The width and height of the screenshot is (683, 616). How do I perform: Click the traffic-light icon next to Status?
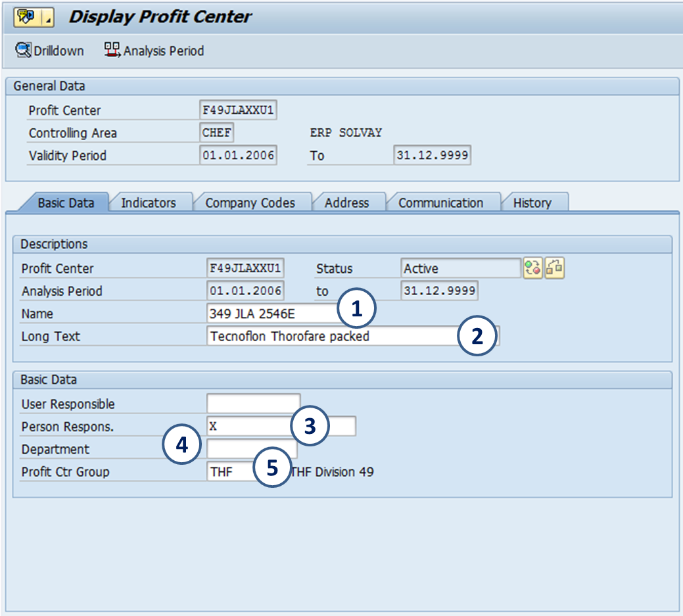532,268
